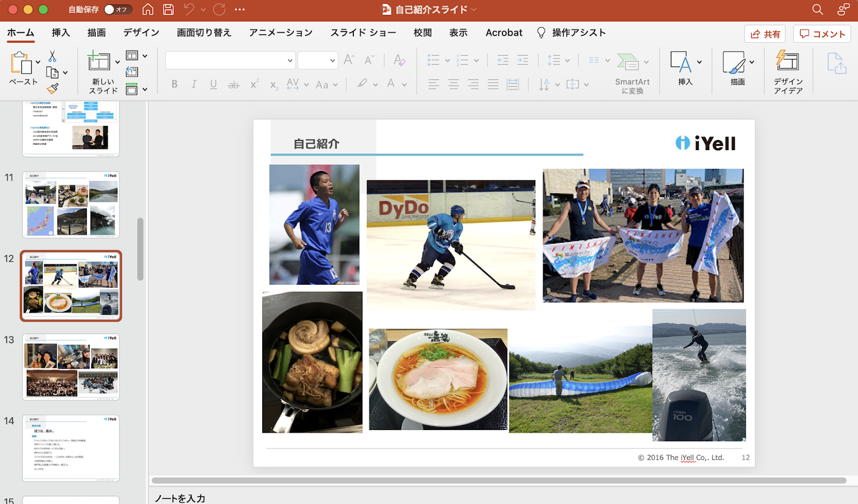Toggle Bold formatting button
Screen dimensions: 858x504
pyautogui.click(x=174, y=85)
